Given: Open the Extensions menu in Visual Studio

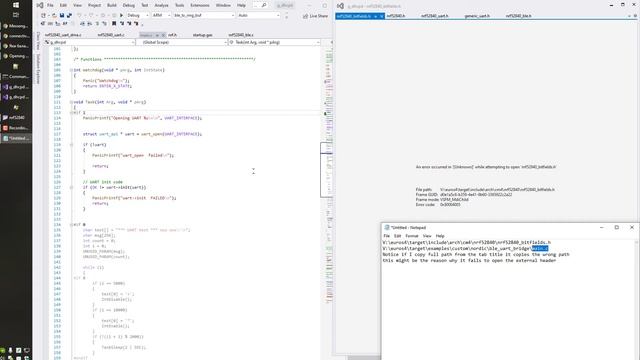Looking at the screenshot, I should [x=200, y=5].
